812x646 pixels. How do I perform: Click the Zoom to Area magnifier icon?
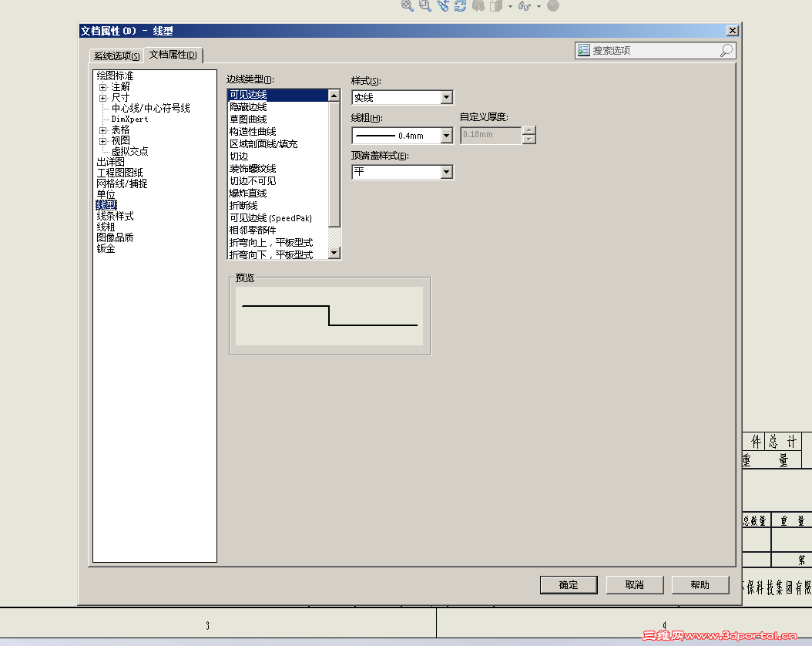[x=425, y=5]
